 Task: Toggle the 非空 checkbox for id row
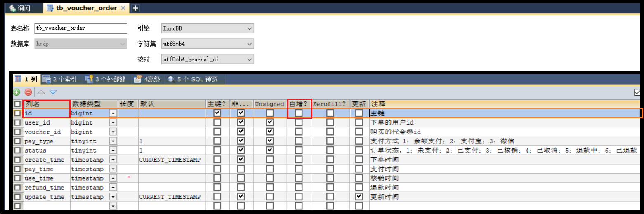pyautogui.click(x=241, y=113)
